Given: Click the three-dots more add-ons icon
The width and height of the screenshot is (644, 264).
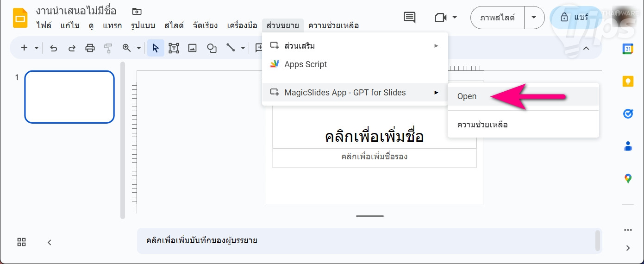Looking at the screenshot, I should (628, 230).
